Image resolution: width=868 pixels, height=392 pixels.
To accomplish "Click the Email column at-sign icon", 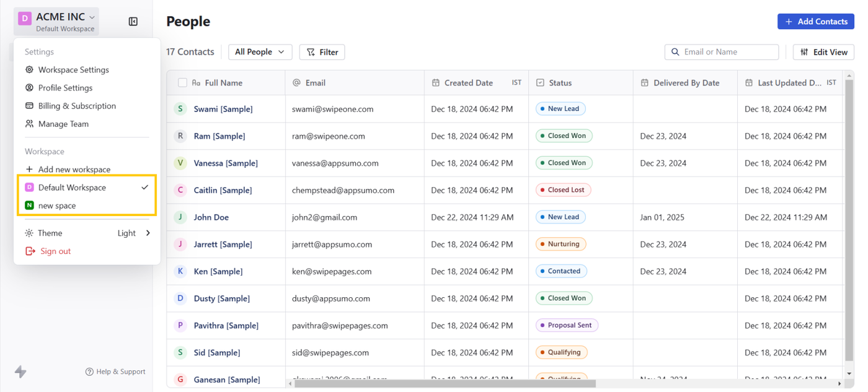I will [296, 83].
